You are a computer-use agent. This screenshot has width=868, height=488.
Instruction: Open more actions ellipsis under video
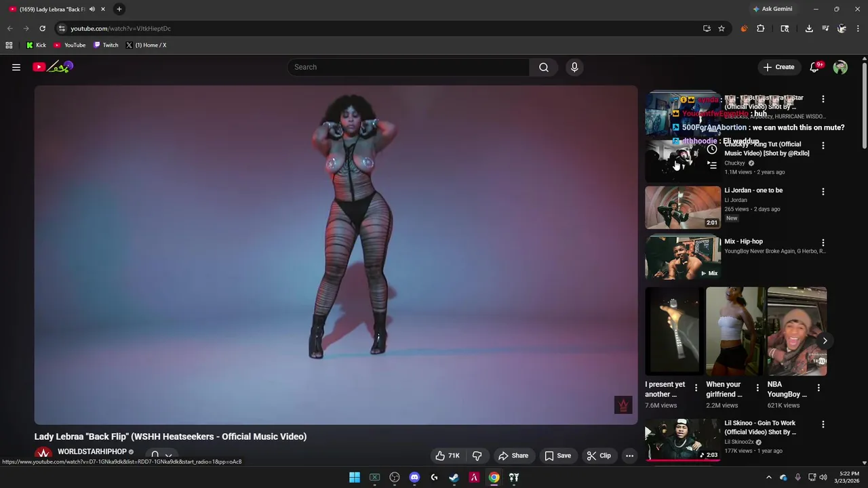(x=629, y=455)
